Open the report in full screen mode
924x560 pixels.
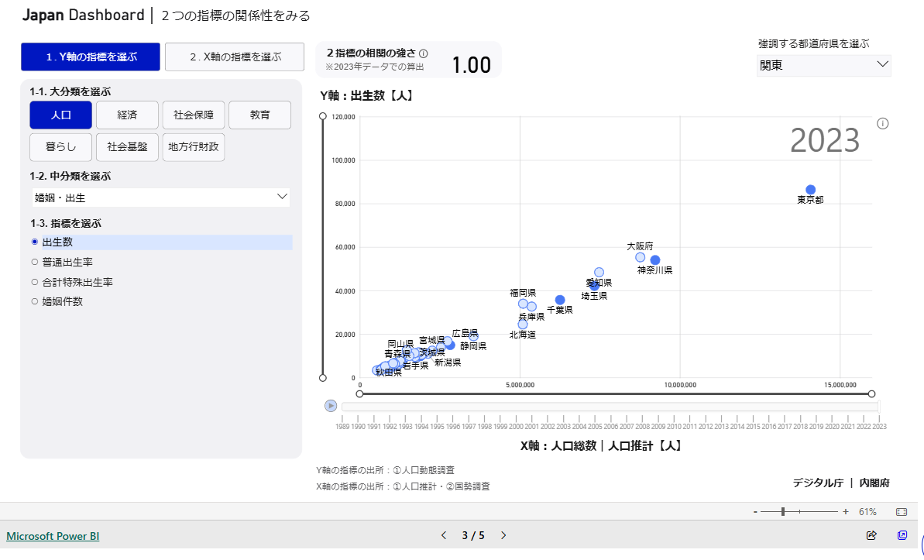pos(902,535)
